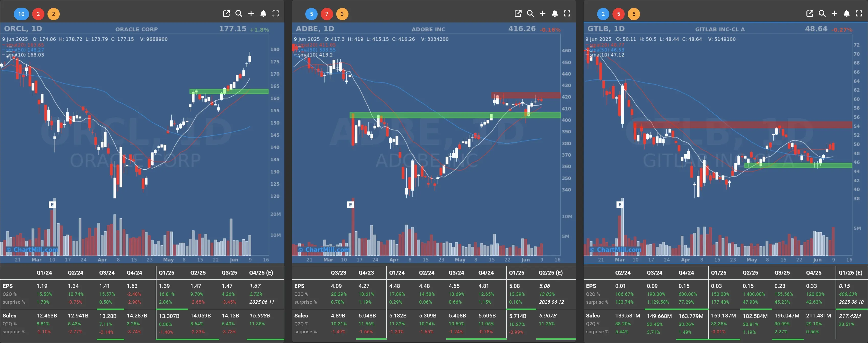
Task: Click ADBE estimated sales 5.907B
Action: [x=548, y=316]
